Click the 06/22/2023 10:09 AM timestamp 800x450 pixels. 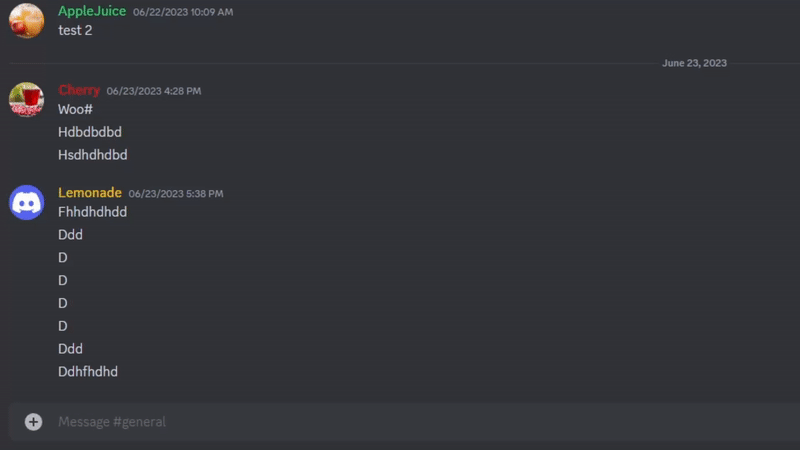(x=183, y=12)
